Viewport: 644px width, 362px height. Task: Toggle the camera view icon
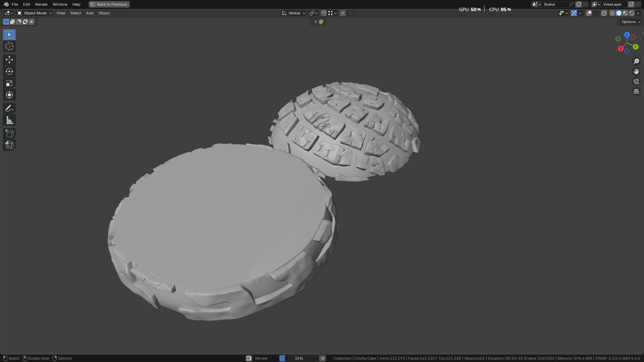(x=636, y=81)
